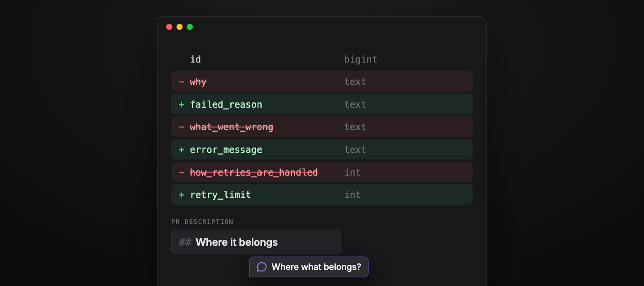The image size is (644, 286).
Task: Click the minus sign on the 'why' row
Action: [x=181, y=82]
